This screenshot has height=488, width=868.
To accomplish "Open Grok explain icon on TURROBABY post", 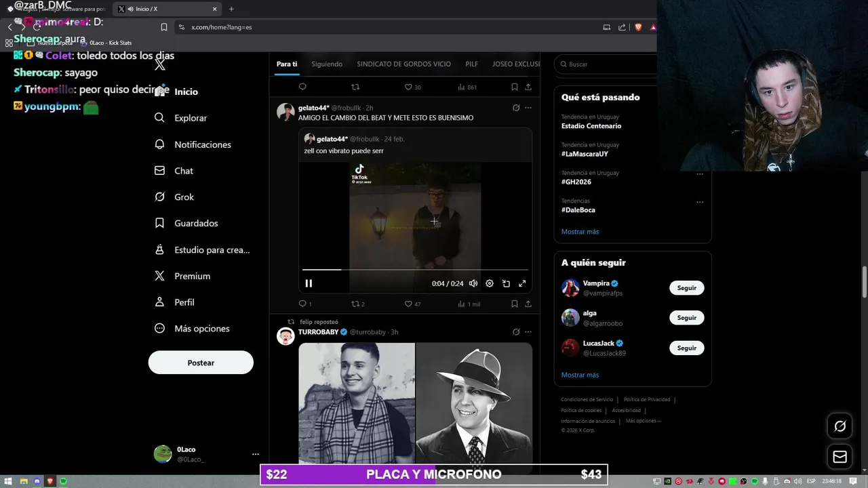I will pos(516,332).
